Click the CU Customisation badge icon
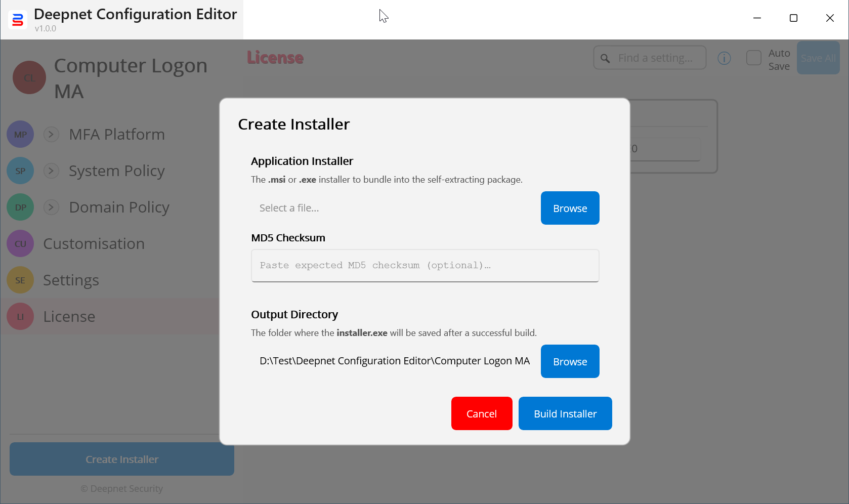The height and width of the screenshot is (504, 849). pos(20,244)
